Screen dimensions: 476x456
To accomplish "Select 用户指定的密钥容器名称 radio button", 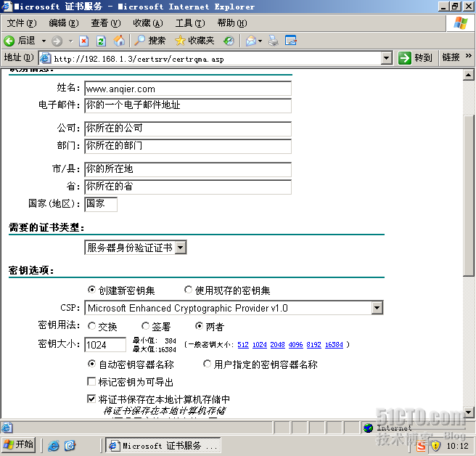I will click(207, 364).
